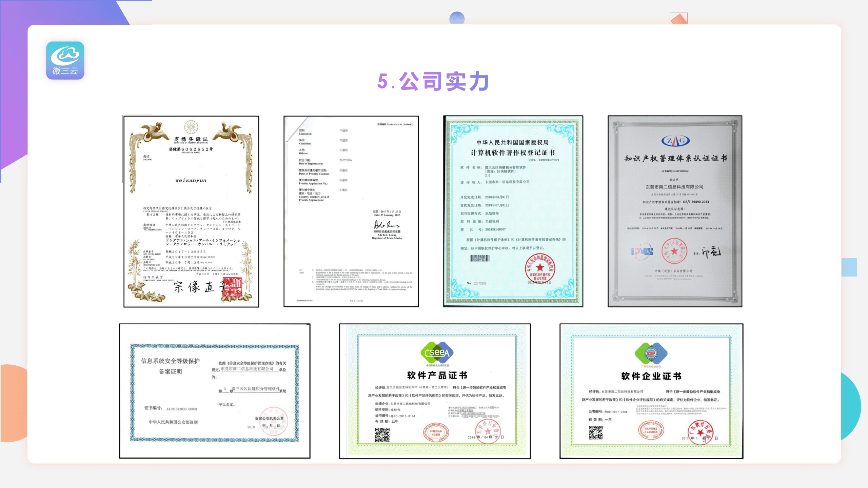Click the barcode on copyright registration certificate
This screenshot has height=488, width=868.
pyautogui.click(x=480, y=258)
